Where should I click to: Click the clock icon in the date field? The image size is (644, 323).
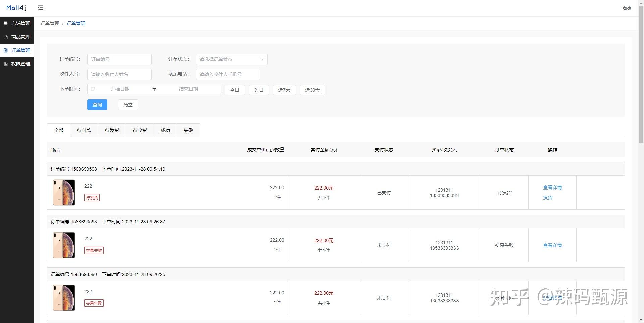point(93,89)
